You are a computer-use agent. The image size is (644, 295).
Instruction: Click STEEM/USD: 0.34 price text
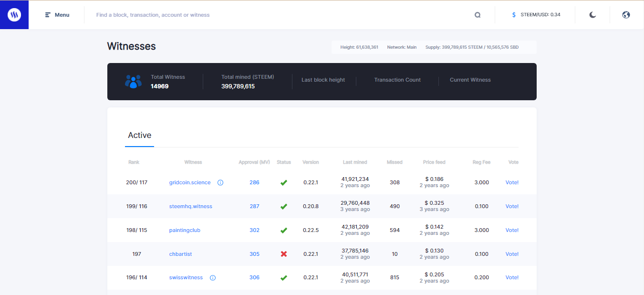pos(540,15)
